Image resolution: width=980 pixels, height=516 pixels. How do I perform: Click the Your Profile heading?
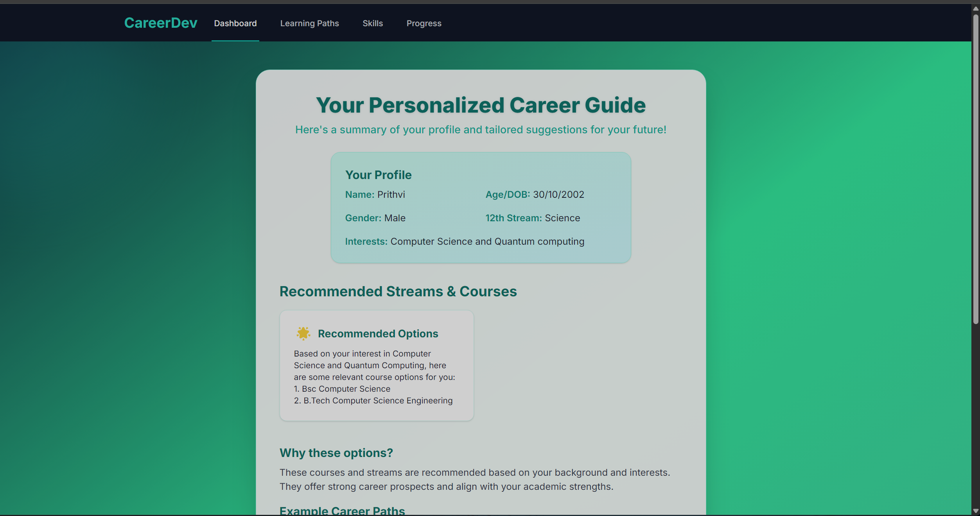[x=378, y=175]
